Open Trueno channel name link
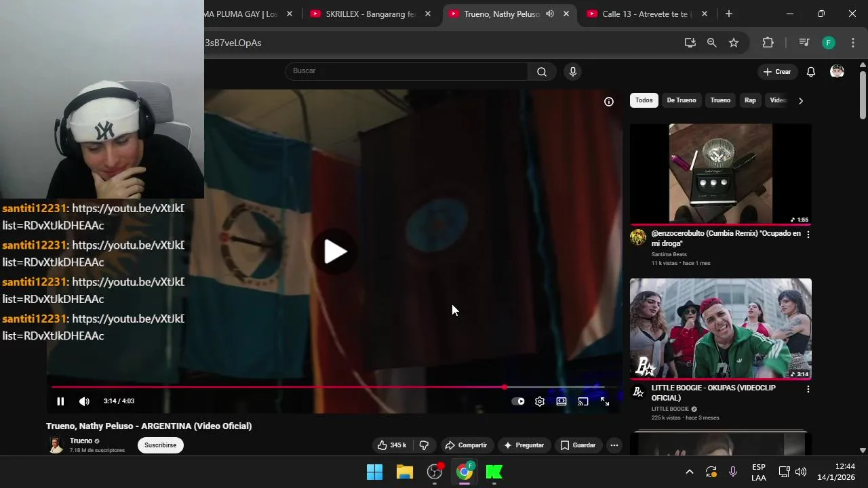Viewport: 868px width, 488px height. click(x=81, y=441)
